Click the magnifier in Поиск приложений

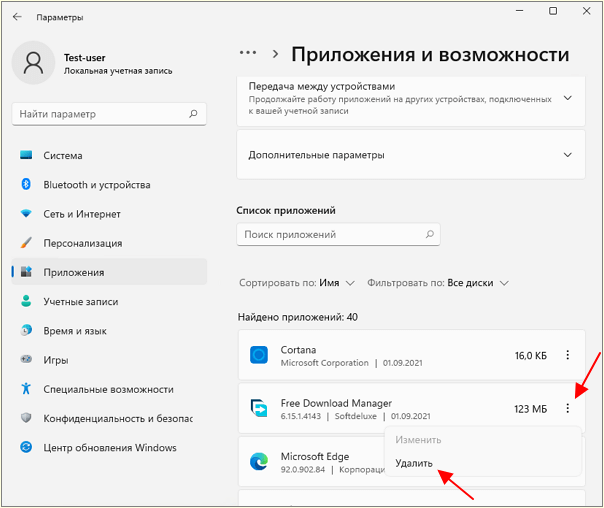coord(430,234)
